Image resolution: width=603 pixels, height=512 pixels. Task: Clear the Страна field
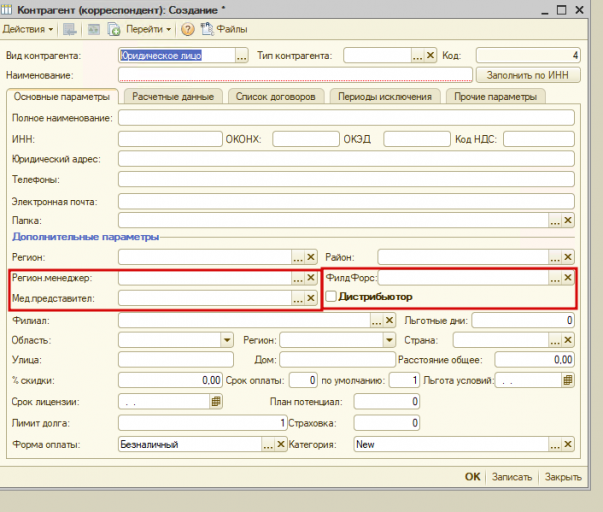pos(568,340)
